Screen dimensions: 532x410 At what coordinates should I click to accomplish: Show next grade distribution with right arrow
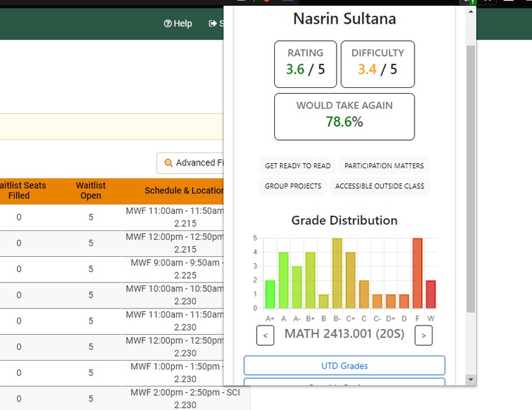[423, 336]
